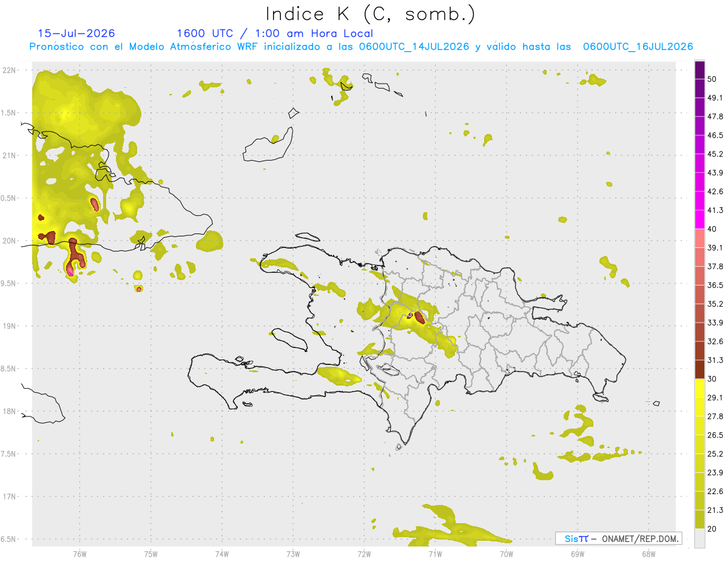Click the latitude label "18N"
Viewport: 728px width, 562px height.
coord(10,412)
